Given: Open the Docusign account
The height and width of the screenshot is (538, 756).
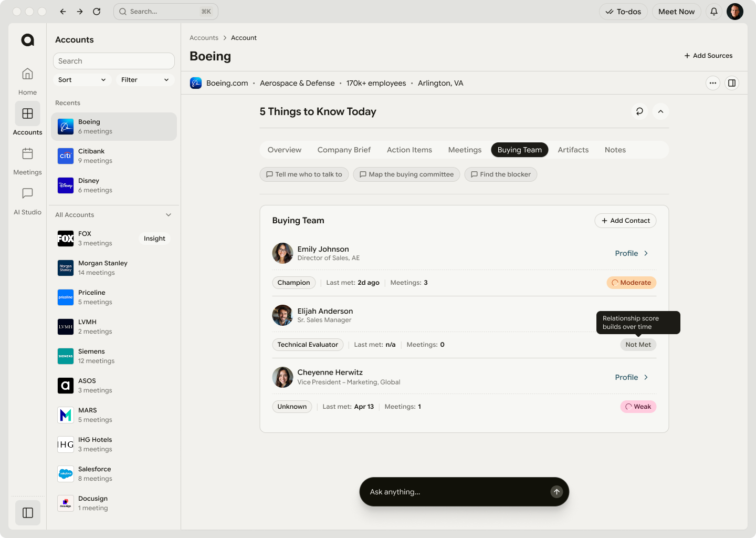Looking at the screenshot, I should (114, 503).
